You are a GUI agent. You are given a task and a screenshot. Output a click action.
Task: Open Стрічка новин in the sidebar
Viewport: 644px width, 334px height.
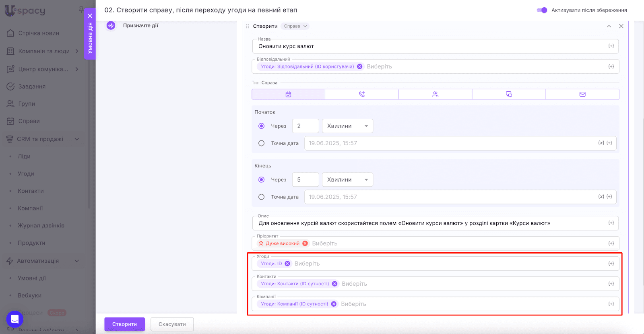[39, 33]
